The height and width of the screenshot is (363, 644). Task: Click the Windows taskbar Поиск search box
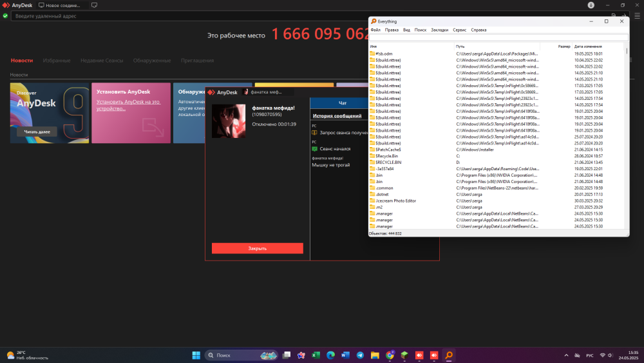click(x=241, y=355)
